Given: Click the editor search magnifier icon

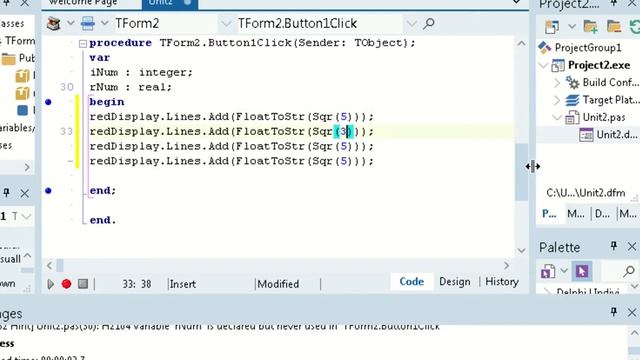Looking at the screenshot, I should [x=429, y=24].
